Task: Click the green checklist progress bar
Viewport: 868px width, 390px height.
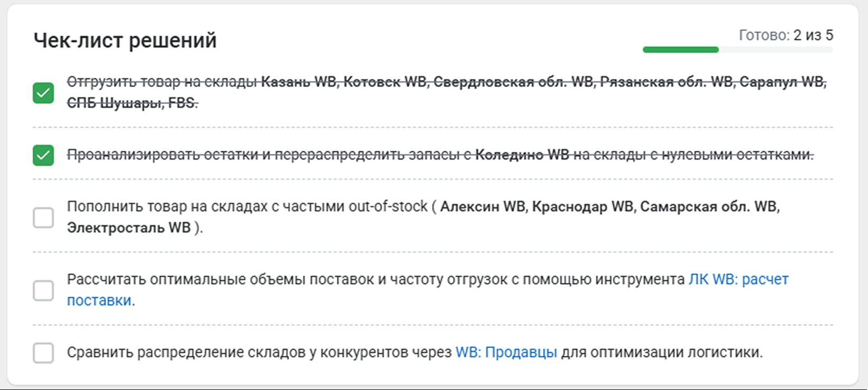Action: coord(681,50)
